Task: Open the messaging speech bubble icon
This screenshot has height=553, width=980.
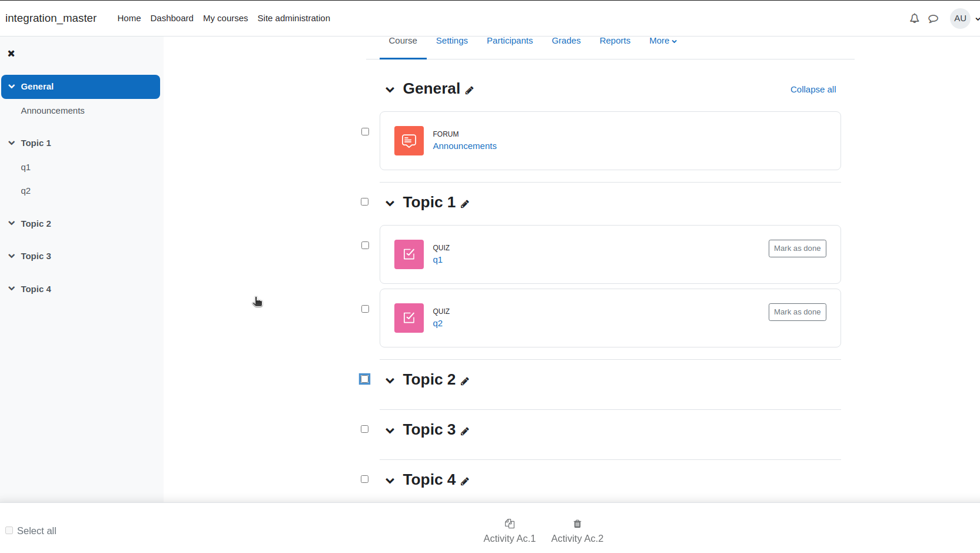Action: [933, 18]
